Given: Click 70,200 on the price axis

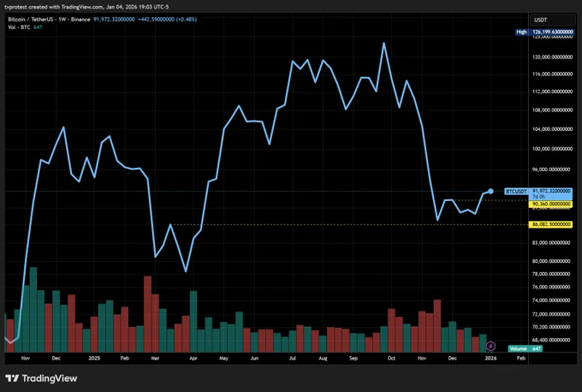Looking at the screenshot, I should 551,327.
